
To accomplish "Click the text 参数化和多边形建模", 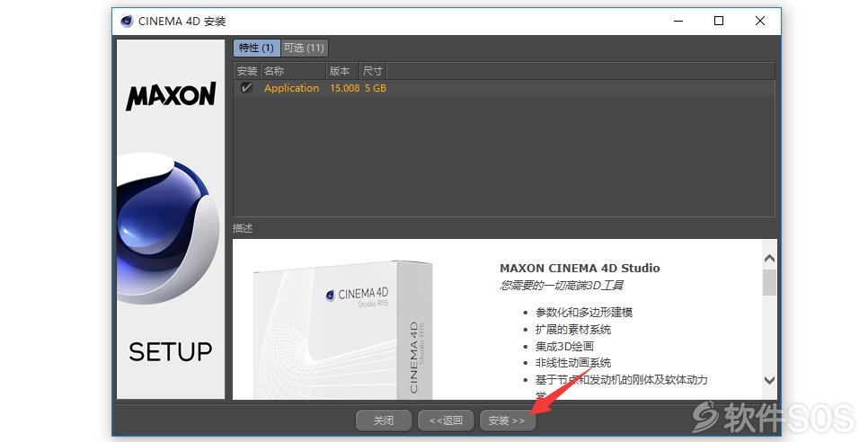I will tap(583, 313).
